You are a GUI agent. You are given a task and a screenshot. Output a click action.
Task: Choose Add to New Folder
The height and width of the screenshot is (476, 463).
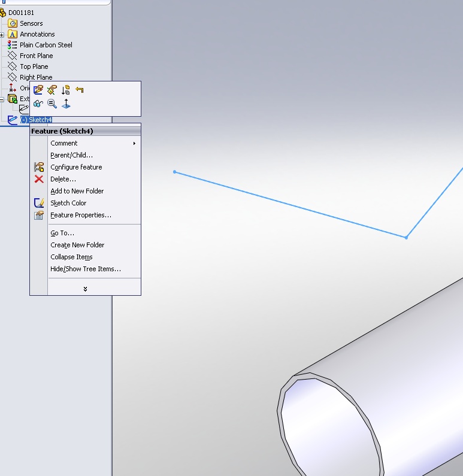(x=77, y=191)
